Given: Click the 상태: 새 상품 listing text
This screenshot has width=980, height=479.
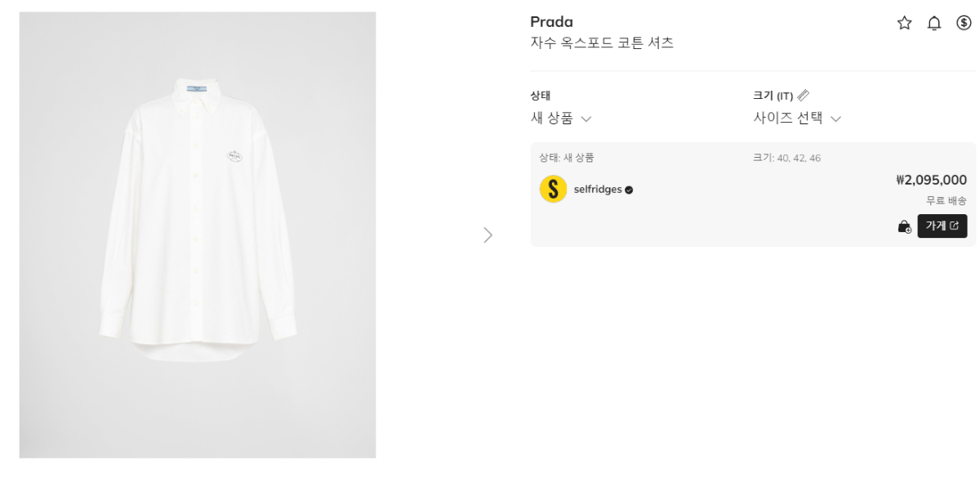Looking at the screenshot, I should tap(567, 158).
